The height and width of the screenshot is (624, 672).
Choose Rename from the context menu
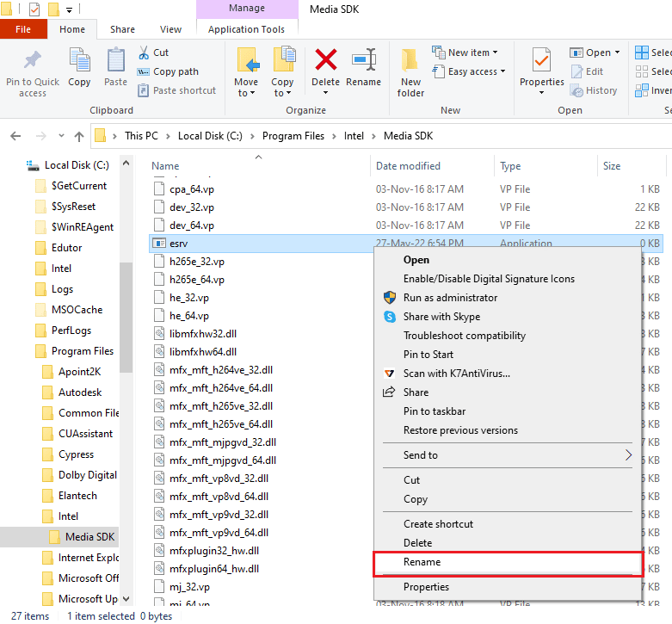pos(508,562)
